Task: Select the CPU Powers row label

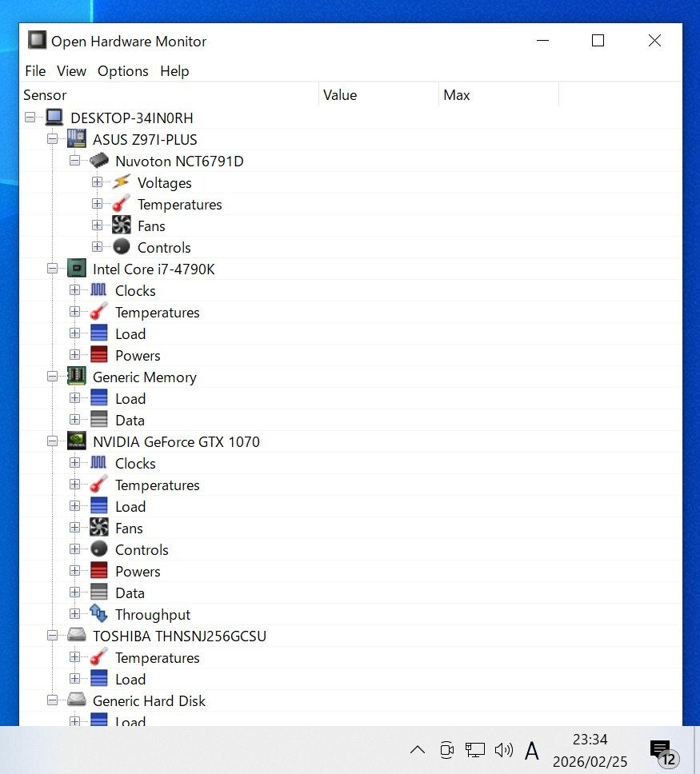Action: pyautogui.click(x=138, y=355)
